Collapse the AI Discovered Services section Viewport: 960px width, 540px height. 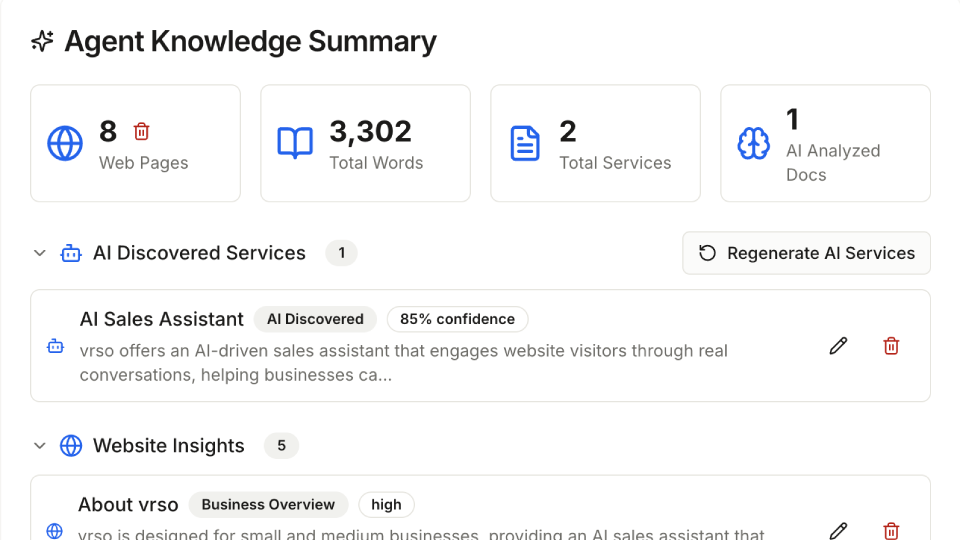[40, 253]
